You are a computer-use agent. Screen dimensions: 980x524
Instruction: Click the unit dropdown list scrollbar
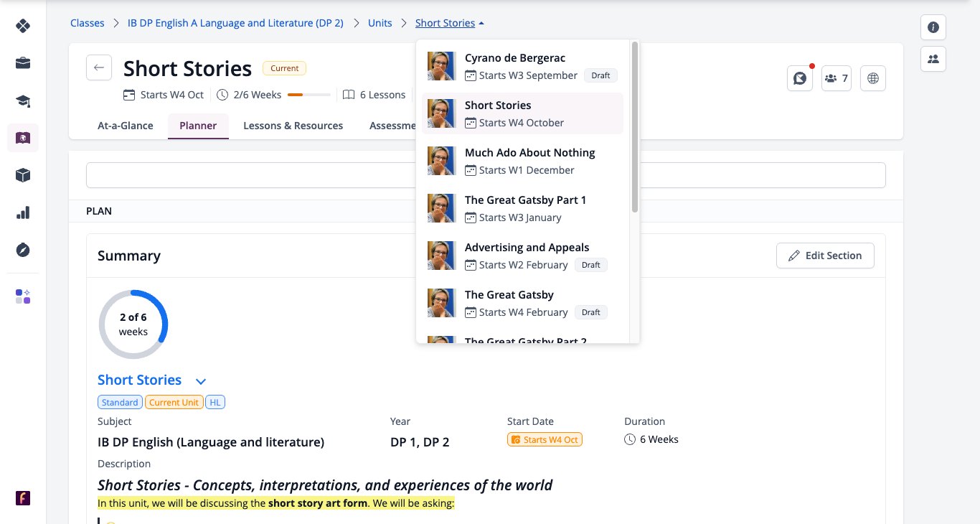click(x=634, y=126)
